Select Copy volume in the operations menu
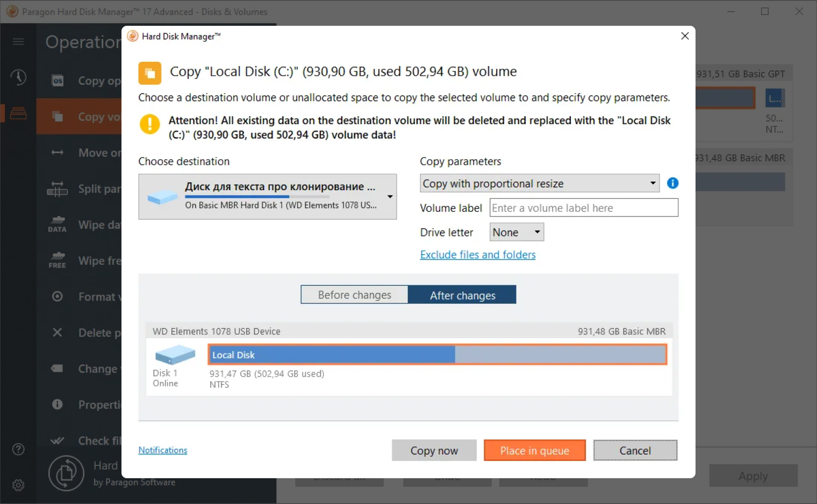Screen dimensions: 817x504 click(x=79, y=117)
